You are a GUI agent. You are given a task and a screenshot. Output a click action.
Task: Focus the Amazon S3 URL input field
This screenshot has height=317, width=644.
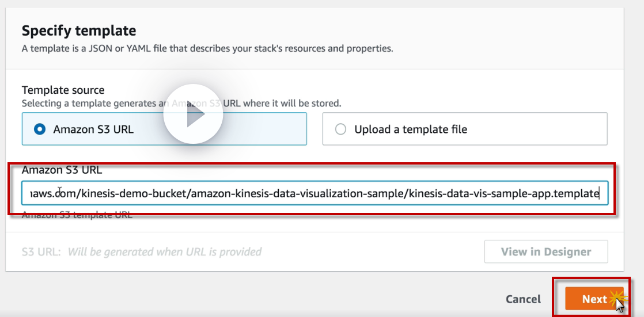coord(311,193)
